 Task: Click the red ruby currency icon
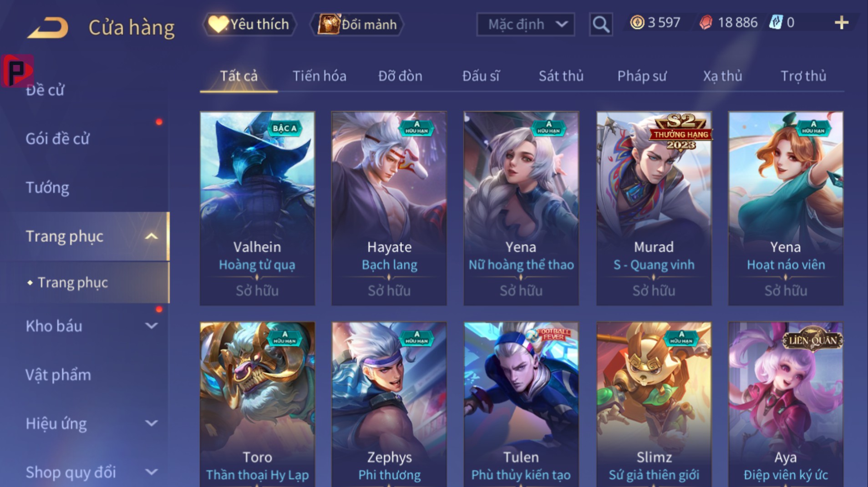(706, 22)
